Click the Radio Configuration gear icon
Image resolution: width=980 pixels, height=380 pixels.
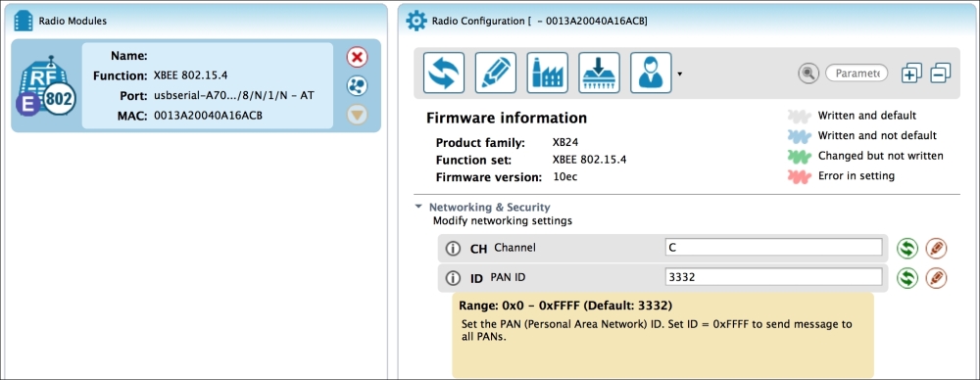pyautogui.click(x=416, y=21)
